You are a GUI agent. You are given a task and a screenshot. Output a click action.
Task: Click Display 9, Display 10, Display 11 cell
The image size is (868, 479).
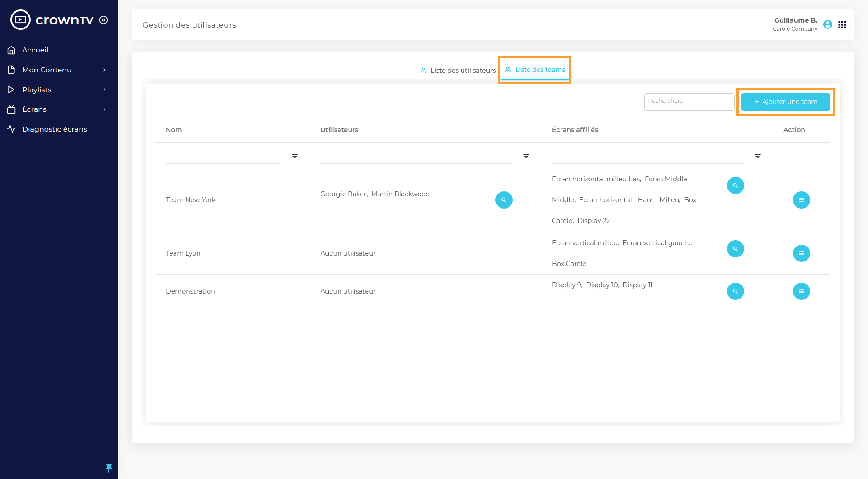click(602, 285)
